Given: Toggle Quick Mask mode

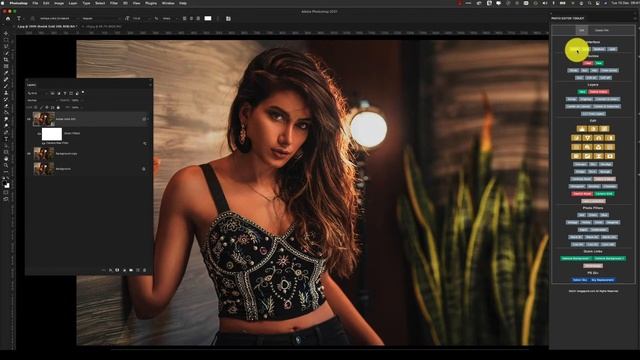Looking at the screenshot, I should 6,192.
